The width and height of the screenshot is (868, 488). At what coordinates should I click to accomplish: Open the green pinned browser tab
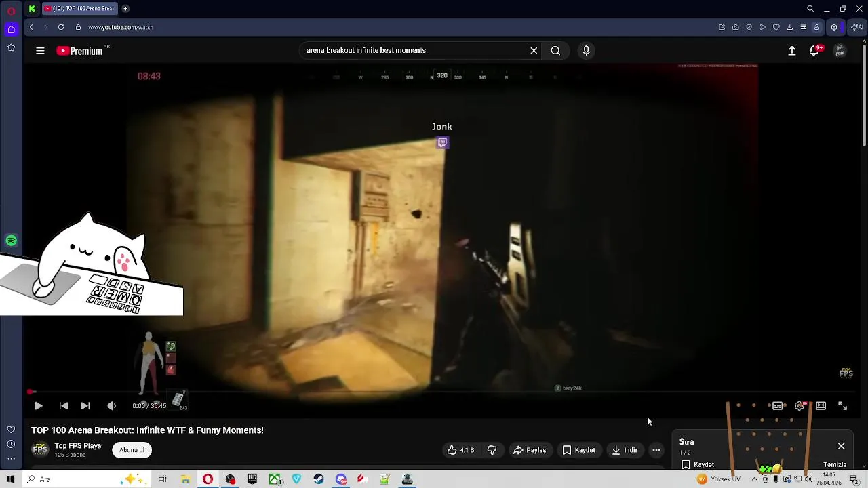click(x=32, y=9)
